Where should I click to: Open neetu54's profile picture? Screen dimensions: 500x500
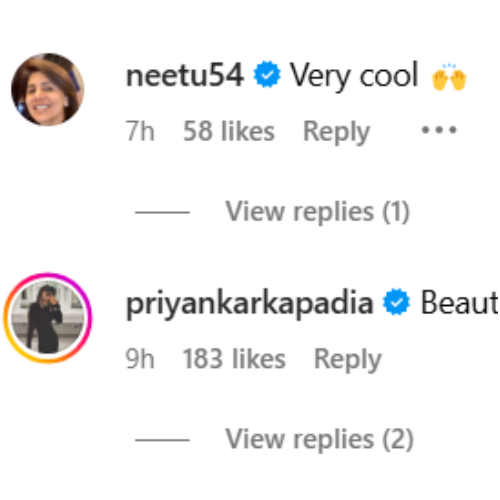(48, 89)
